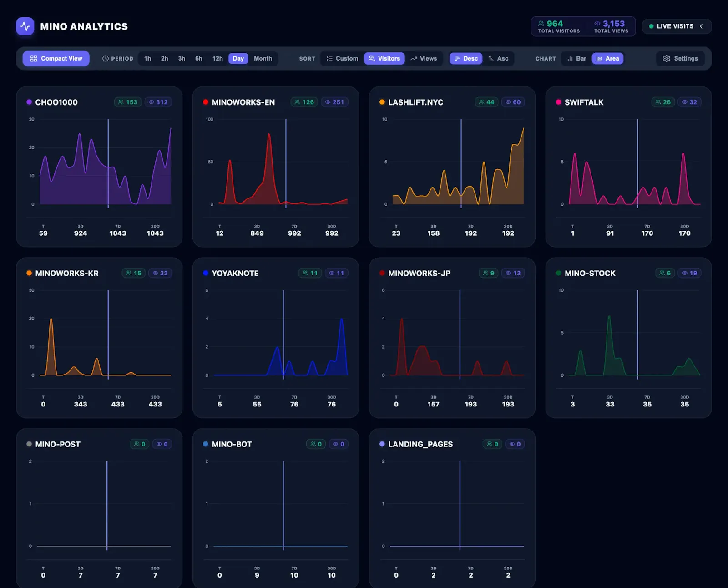
Task: Click the MINOWORKS-JP 30D value 193
Action: [x=508, y=404]
